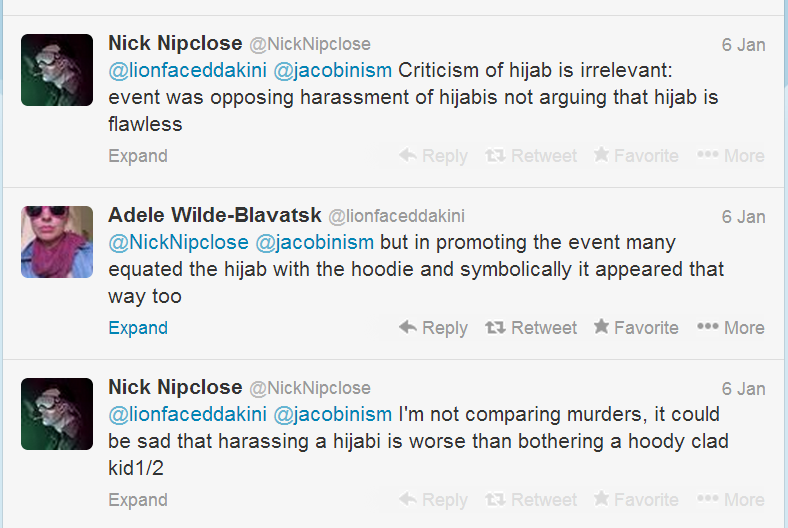Expand Adele Wilde-Blavatsk's tweet

pyautogui.click(x=138, y=328)
